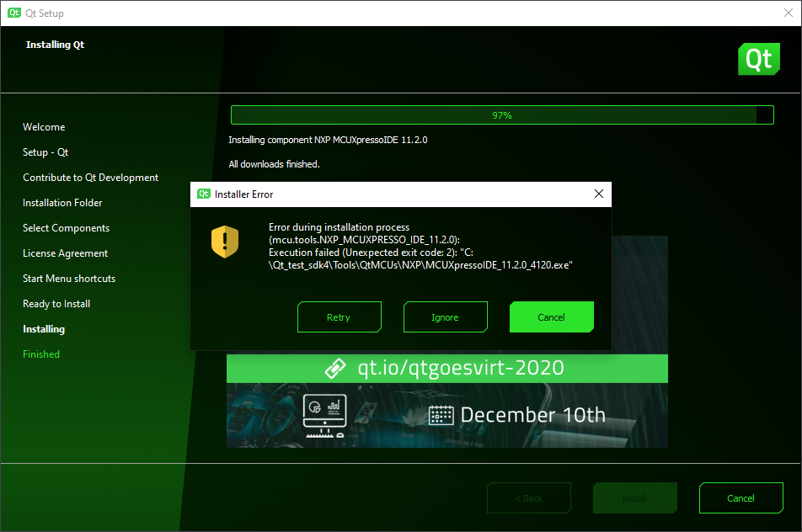802x532 pixels.
Task: Close the Qt Setup window
Action: 789,13
